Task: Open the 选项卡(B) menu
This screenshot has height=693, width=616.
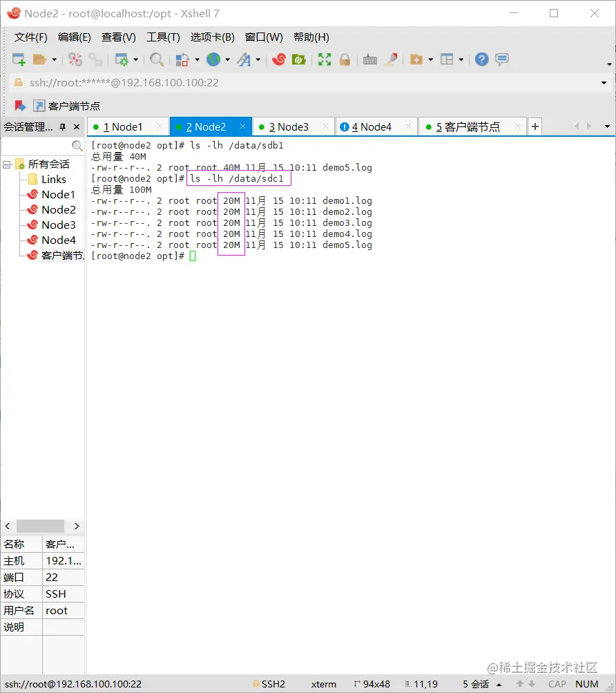Action: pyautogui.click(x=213, y=37)
